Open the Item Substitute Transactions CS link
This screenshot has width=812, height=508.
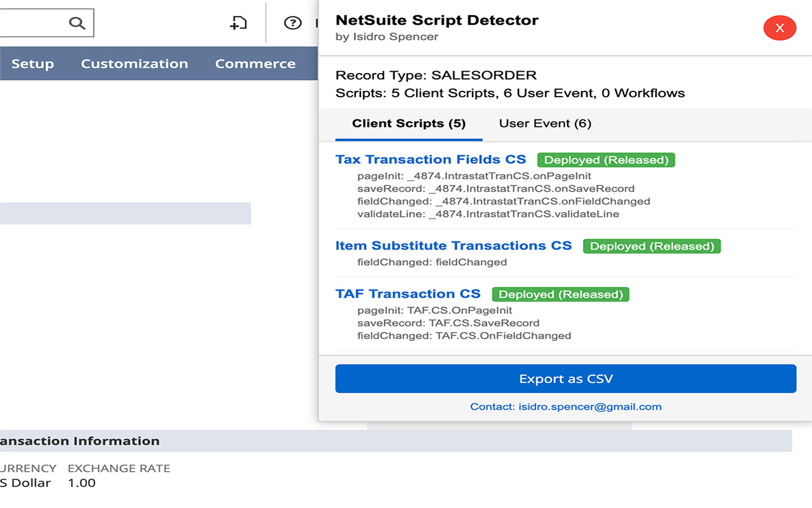point(454,246)
